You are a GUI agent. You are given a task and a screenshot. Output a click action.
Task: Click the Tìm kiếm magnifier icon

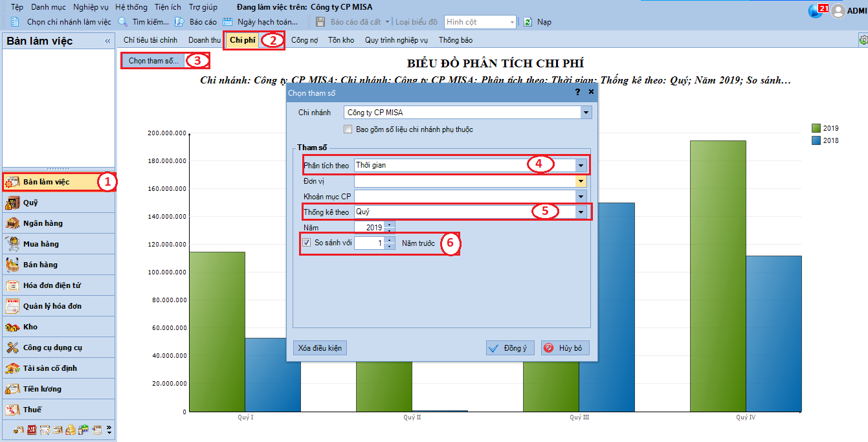point(122,21)
